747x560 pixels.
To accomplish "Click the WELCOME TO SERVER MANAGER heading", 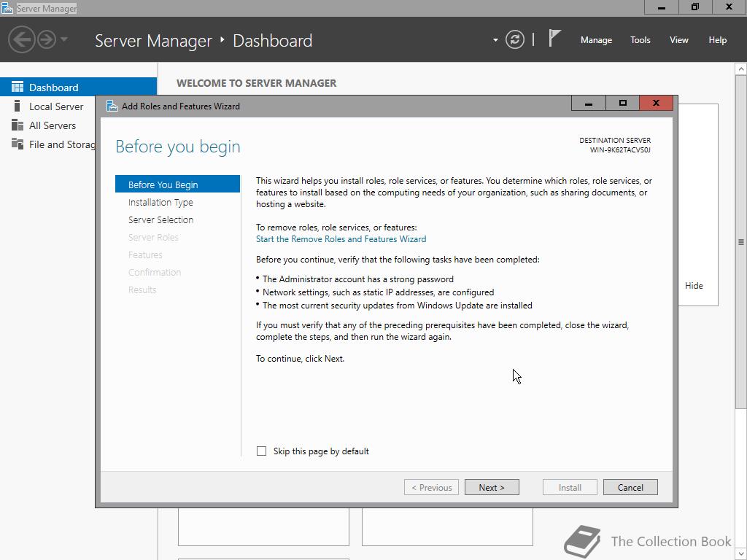I will [256, 83].
